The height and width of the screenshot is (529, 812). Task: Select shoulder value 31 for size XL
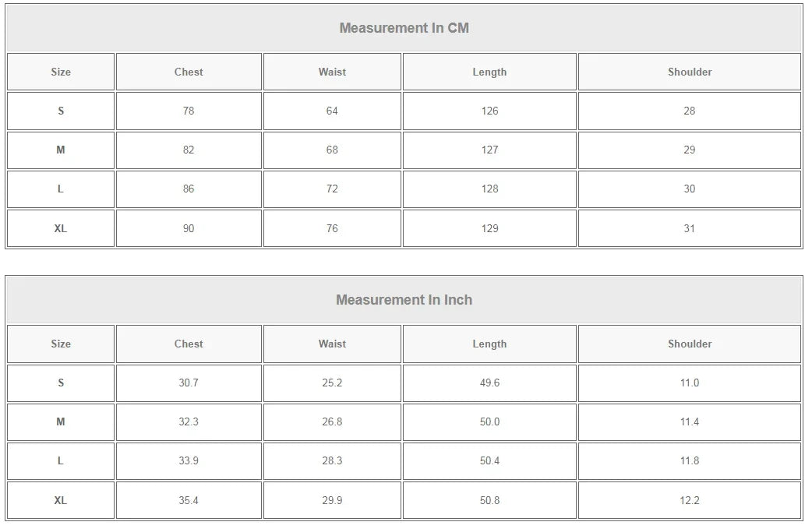[690, 228]
